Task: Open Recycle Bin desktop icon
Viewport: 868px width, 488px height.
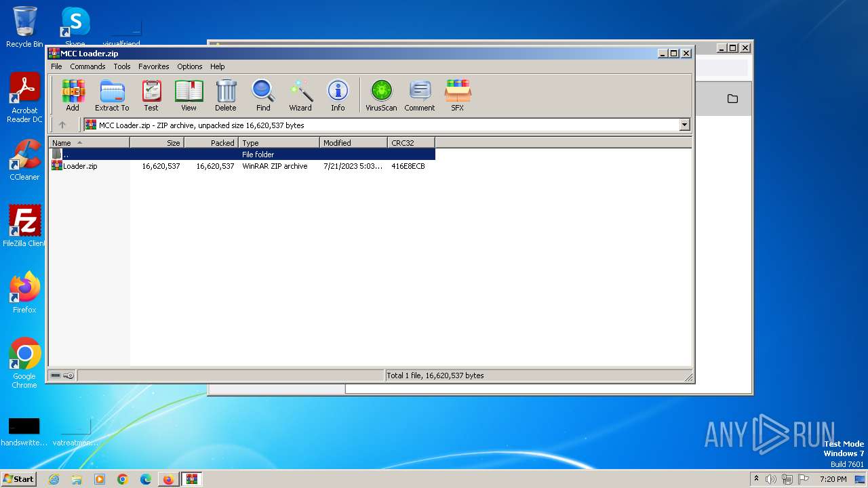Action: point(24,27)
